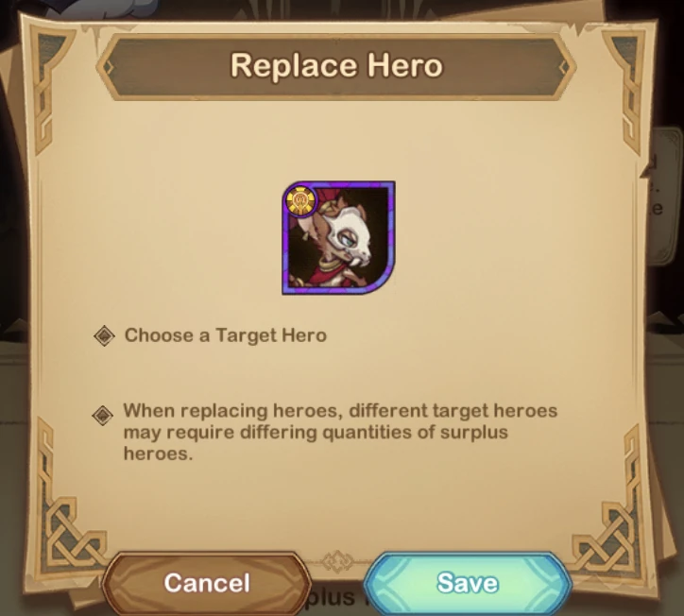
Task: Tap left diamond ornament on title banner
Action: pos(109,68)
